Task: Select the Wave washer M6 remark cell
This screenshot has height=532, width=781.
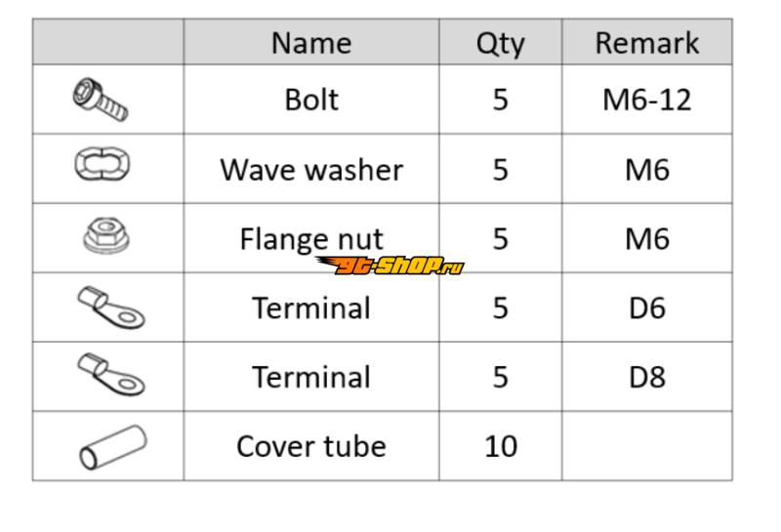Action: [646, 169]
